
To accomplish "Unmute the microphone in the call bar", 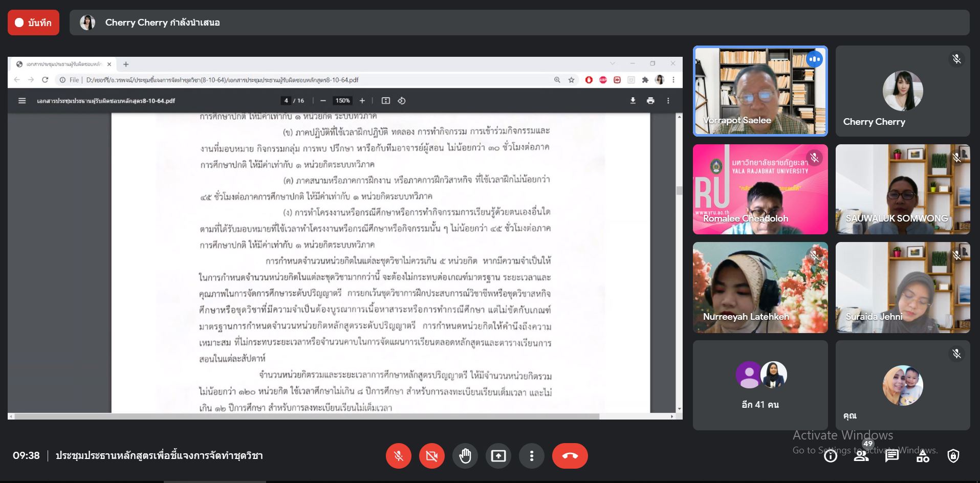I will click(399, 456).
